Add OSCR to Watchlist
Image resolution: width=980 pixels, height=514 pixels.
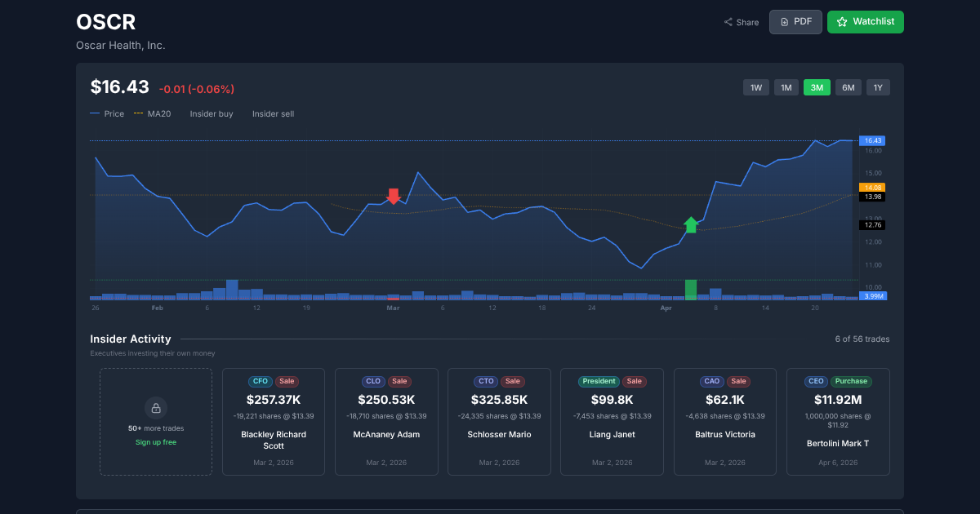(x=865, y=22)
